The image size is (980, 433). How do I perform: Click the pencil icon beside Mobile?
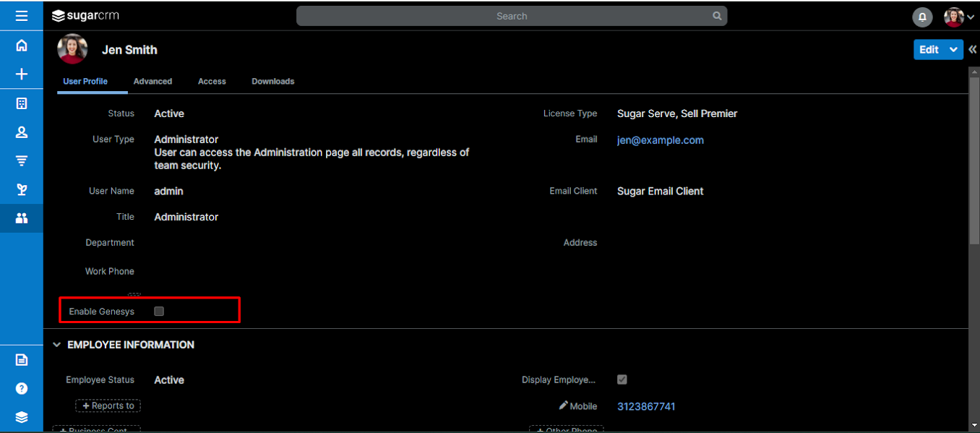[x=564, y=406]
